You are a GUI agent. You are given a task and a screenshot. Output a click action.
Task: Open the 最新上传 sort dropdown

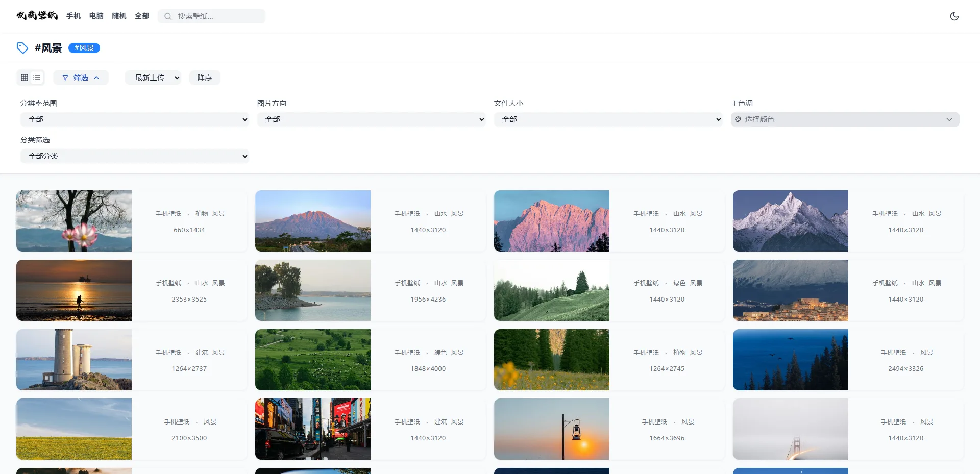pos(153,78)
